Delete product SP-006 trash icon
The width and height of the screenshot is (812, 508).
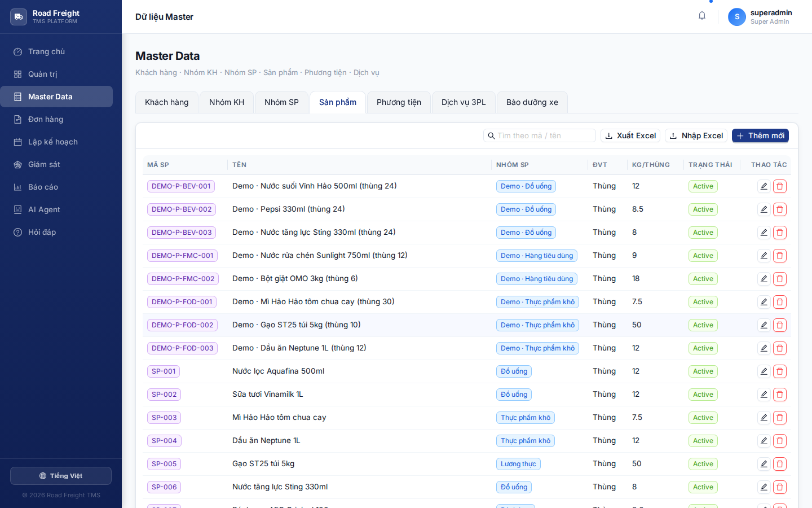click(780, 487)
